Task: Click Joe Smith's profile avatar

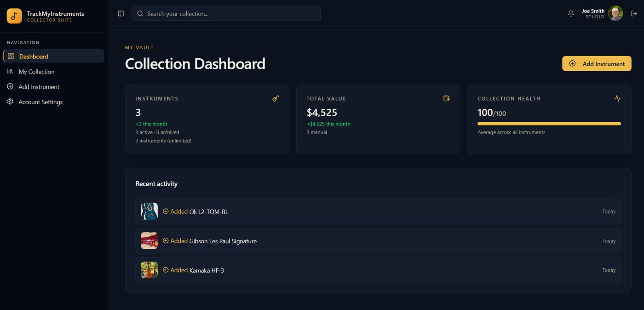Action: [615, 13]
